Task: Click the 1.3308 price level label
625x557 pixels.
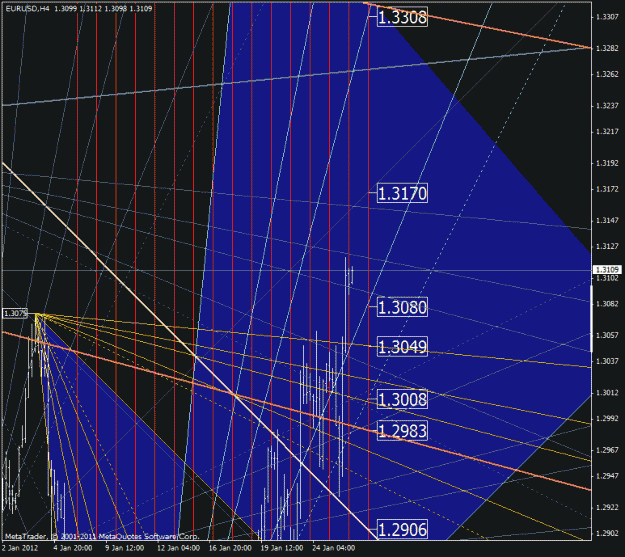Action: coord(402,17)
